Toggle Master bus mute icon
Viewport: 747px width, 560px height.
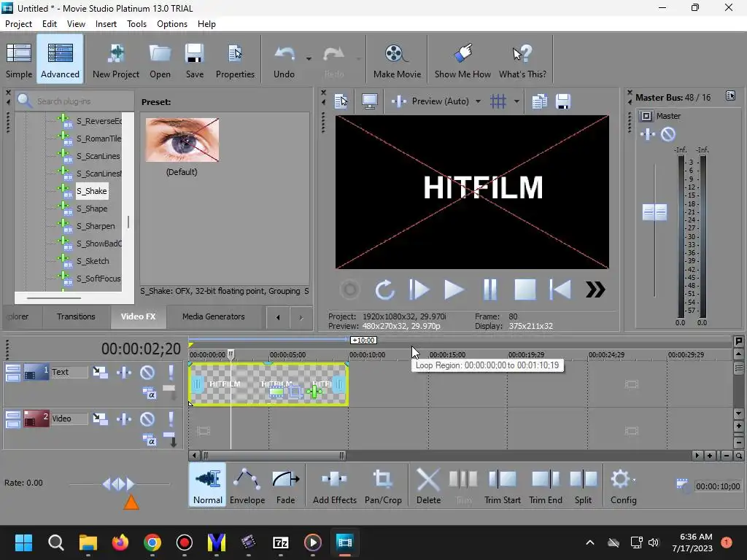click(x=668, y=134)
